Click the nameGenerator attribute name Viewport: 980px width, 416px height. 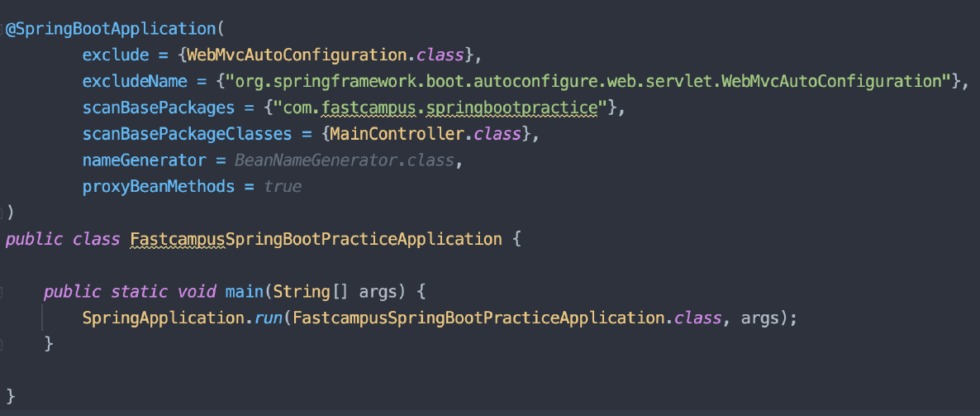click(145, 160)
